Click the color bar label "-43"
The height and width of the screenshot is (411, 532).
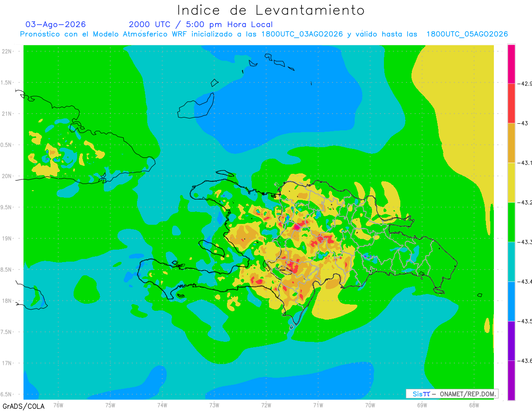(522, 123)
